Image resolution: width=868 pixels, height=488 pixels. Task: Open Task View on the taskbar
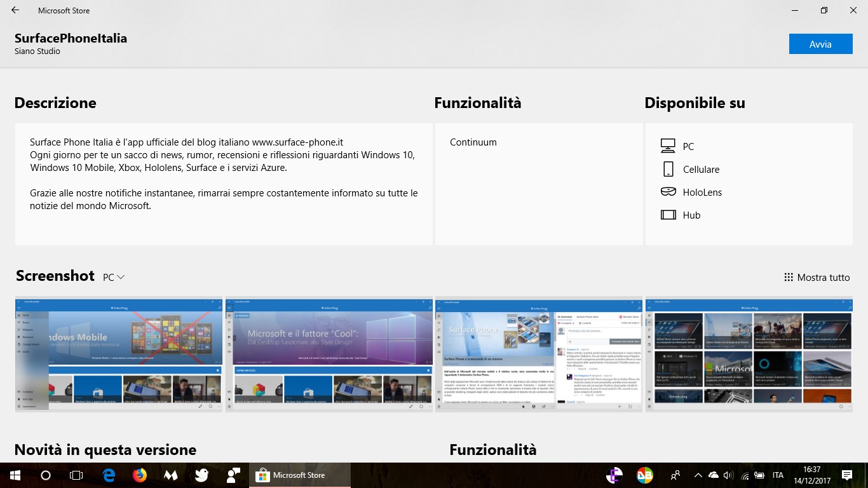tap(76, 475)
